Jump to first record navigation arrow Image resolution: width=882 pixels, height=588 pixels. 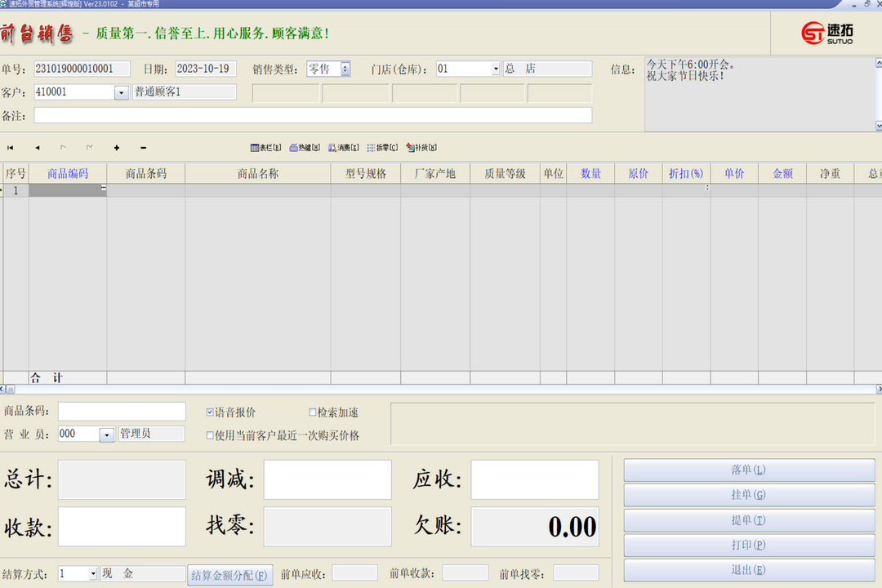point(11,148)
